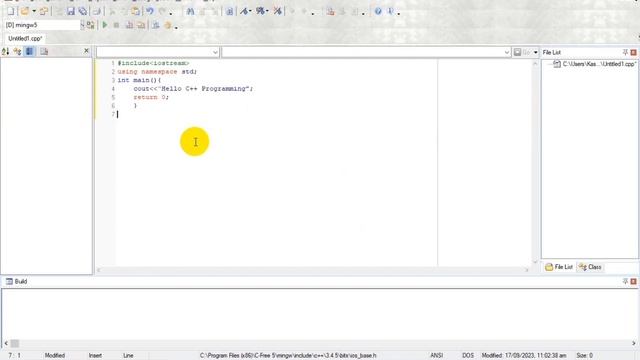Click the '#include<iostream>' code line
640x360 pixels.
point(153,63)
